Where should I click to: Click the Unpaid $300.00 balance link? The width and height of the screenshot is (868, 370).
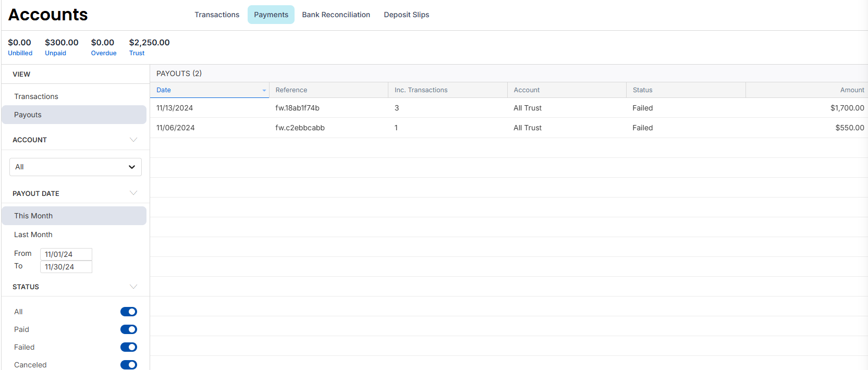(x=55, y=53)
